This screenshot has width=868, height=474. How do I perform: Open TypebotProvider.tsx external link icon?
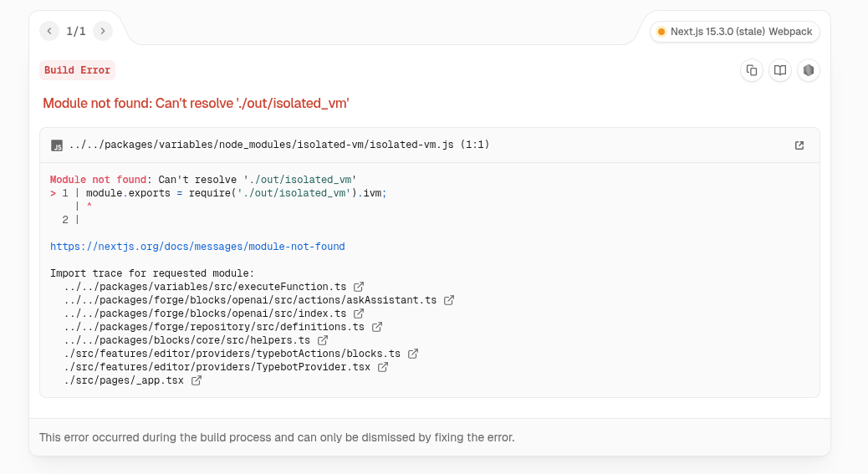pyautogui.click(x=382, y=367)
